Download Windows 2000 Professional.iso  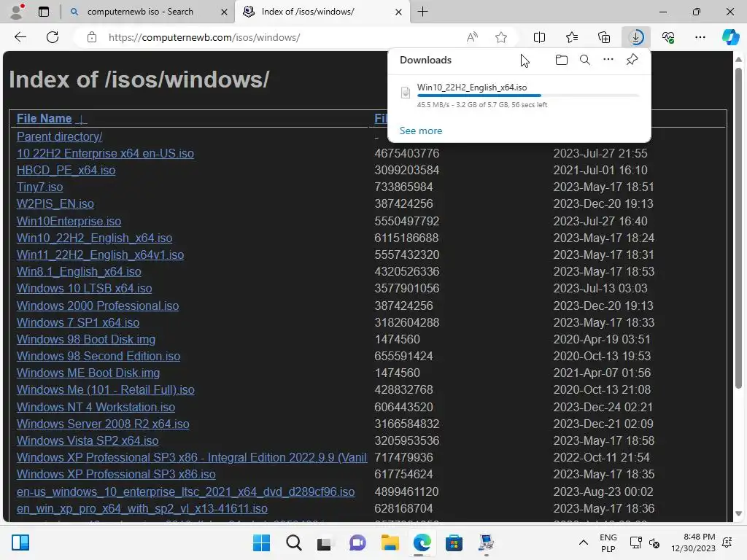click(x=98, y=306)
